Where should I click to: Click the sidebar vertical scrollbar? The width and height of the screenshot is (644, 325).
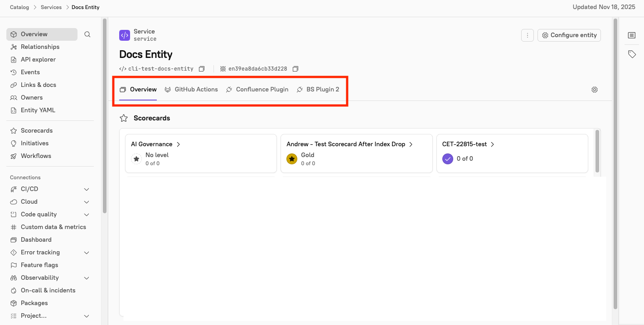105,116
